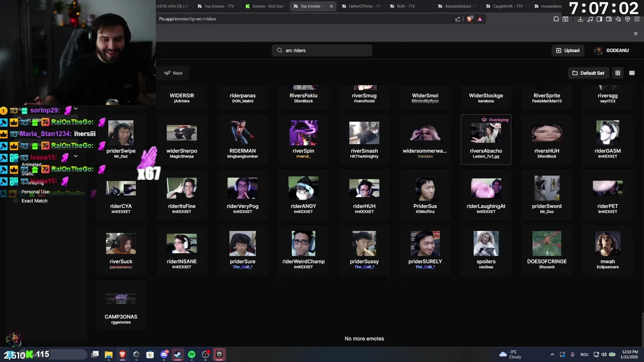Open the PriderSus emote thumbnail
The image size is (644, 362).
point(425,188)
